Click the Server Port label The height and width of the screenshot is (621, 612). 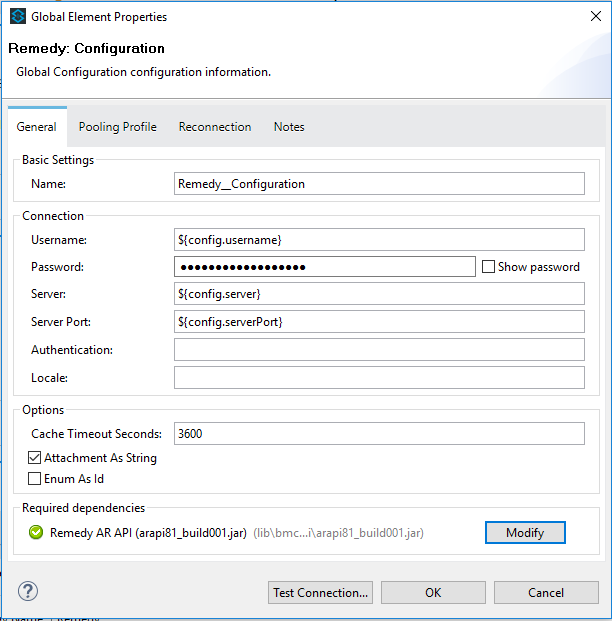(61, 322)
